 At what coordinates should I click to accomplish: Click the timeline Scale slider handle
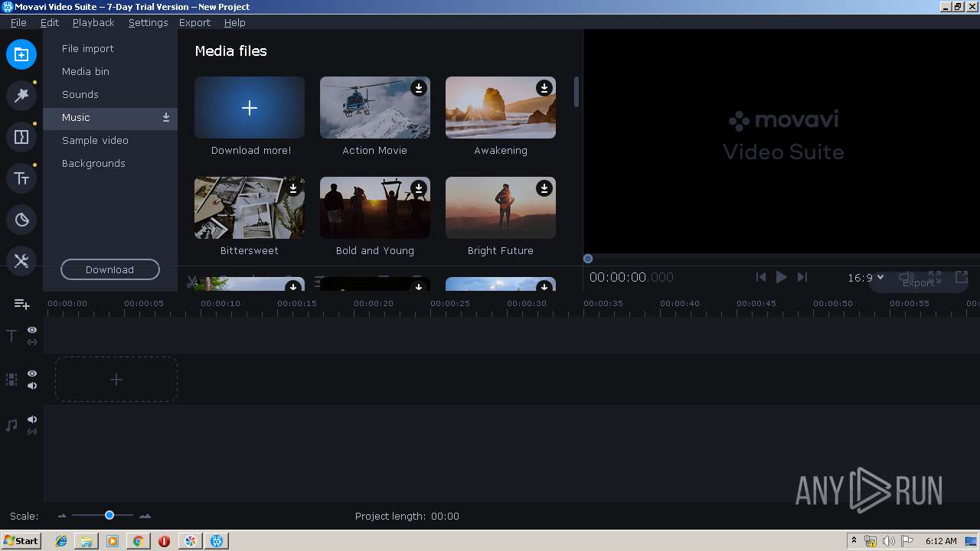point(109,516)
